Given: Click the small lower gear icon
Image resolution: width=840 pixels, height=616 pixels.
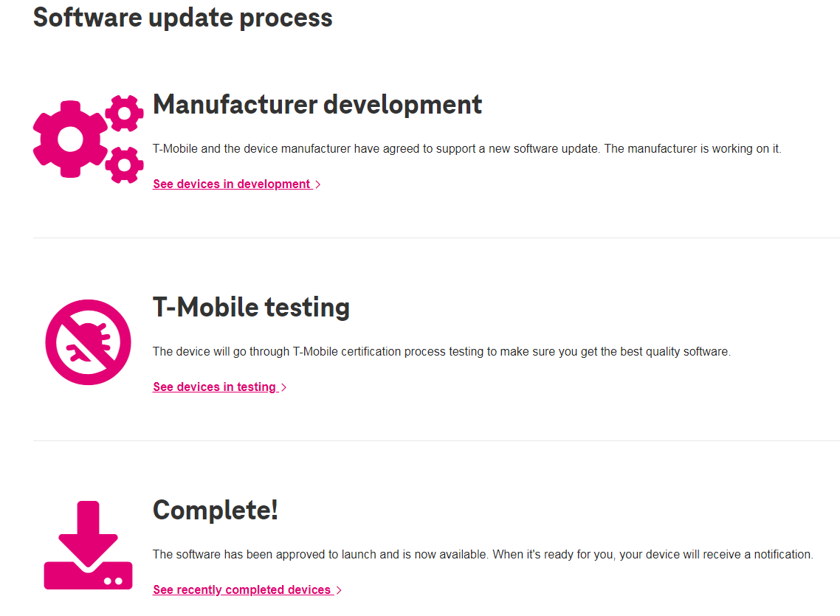Looking at the screenshot, I should [124, 165].
